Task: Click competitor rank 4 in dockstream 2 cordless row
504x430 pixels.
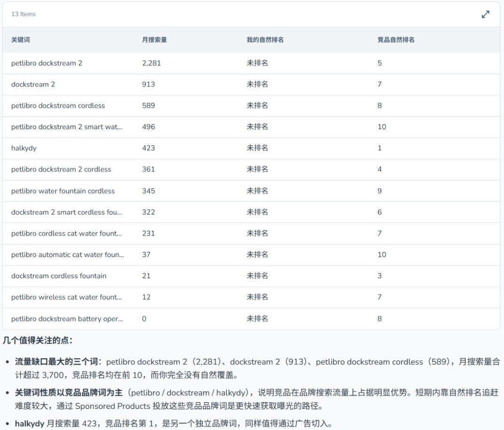Action: [x=380, y=169]
